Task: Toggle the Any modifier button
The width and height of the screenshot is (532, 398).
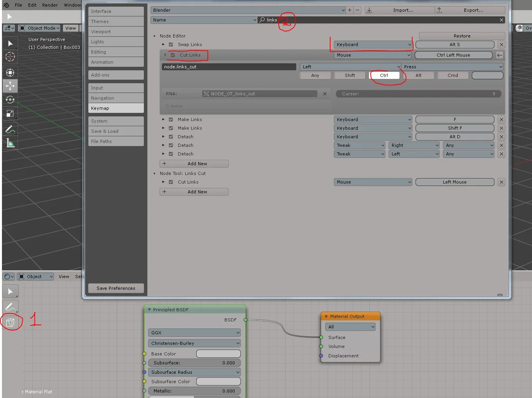Action: coord(315,75)
